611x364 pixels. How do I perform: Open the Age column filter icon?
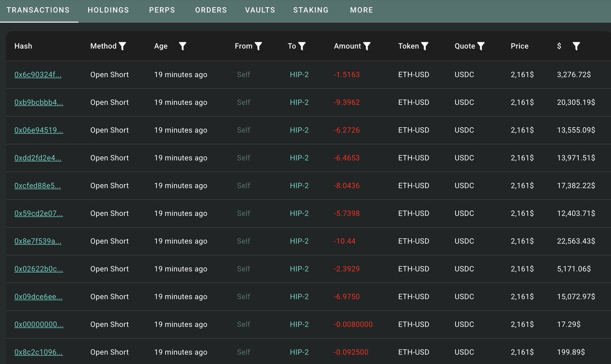coord(183,46)
